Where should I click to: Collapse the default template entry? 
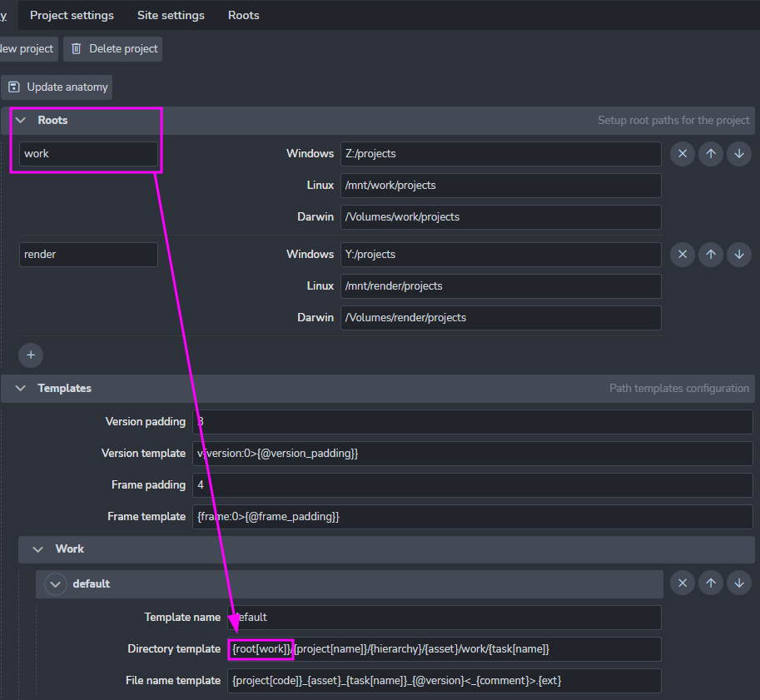[56, 584]
